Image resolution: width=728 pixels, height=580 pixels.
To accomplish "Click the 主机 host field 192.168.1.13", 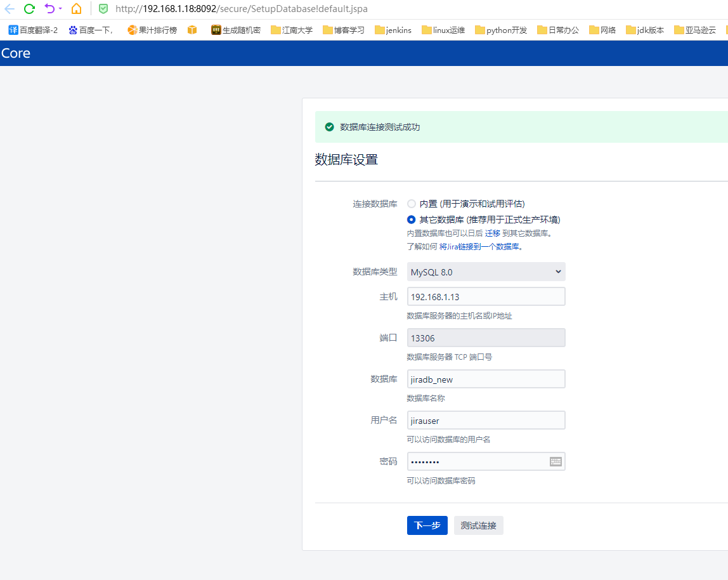I will (x=486, y=296).
